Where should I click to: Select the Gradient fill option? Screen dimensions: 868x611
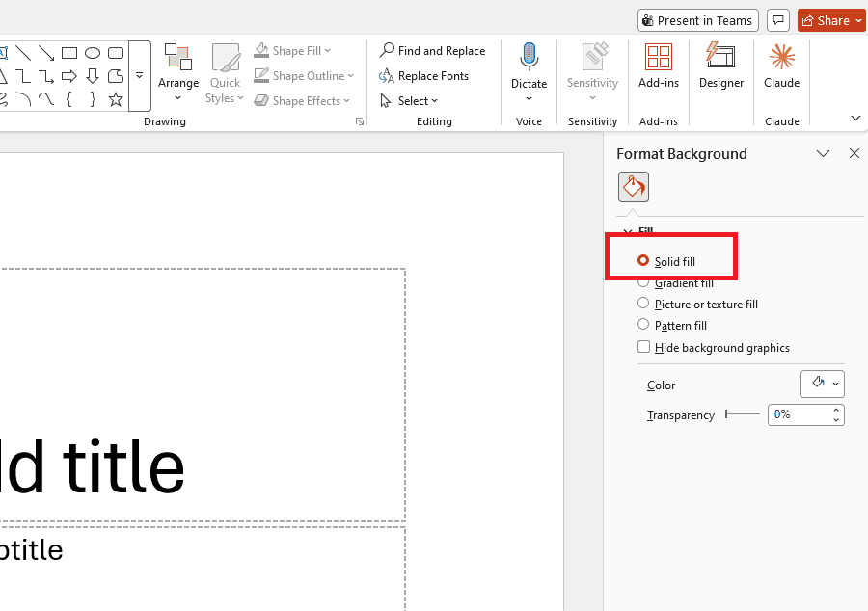click(x=675, y=283)
